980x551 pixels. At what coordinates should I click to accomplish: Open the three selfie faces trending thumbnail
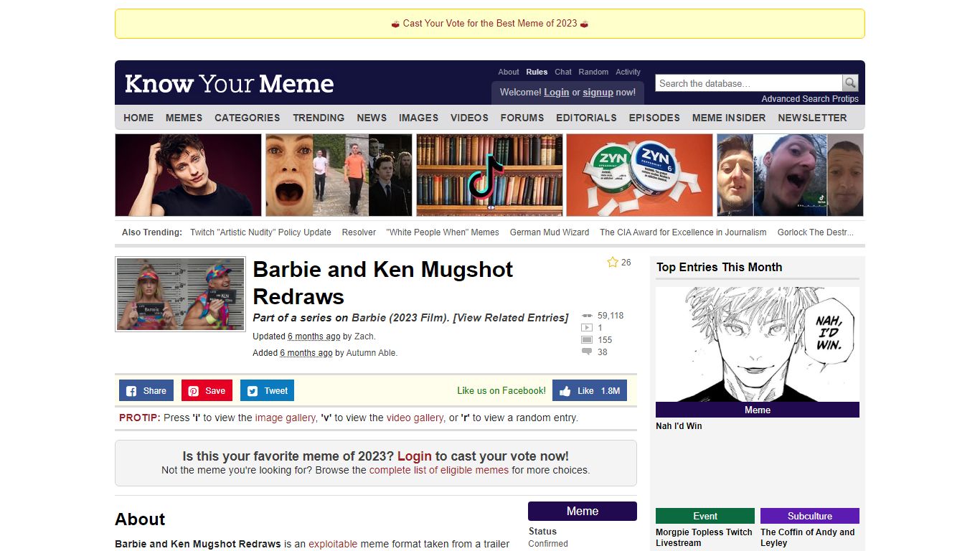790,175
